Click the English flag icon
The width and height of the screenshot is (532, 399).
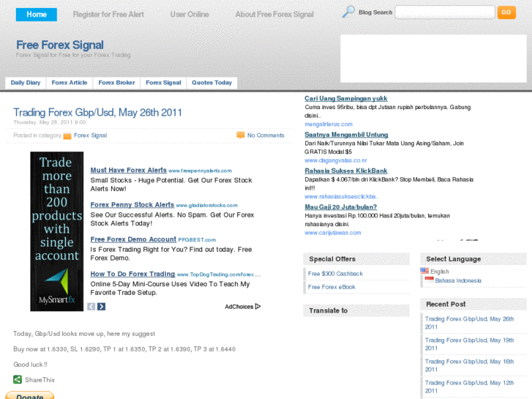pos(424,271)
